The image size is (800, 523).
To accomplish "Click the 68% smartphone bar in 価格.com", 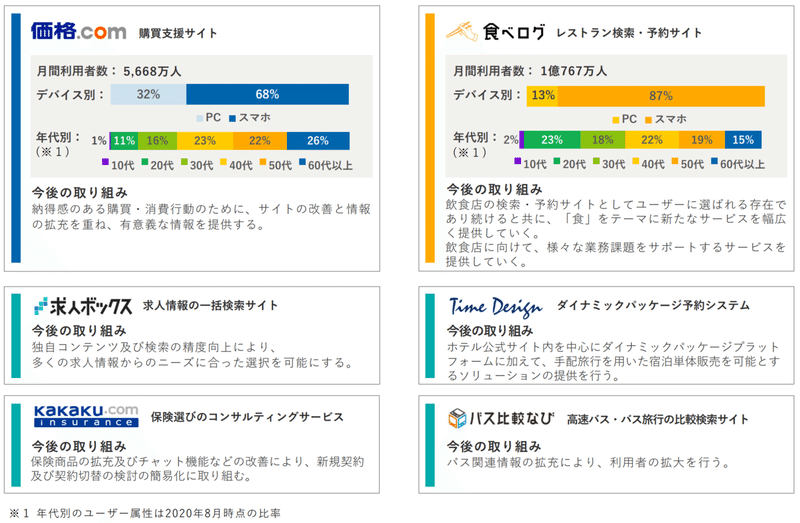I will click(266, 94).
